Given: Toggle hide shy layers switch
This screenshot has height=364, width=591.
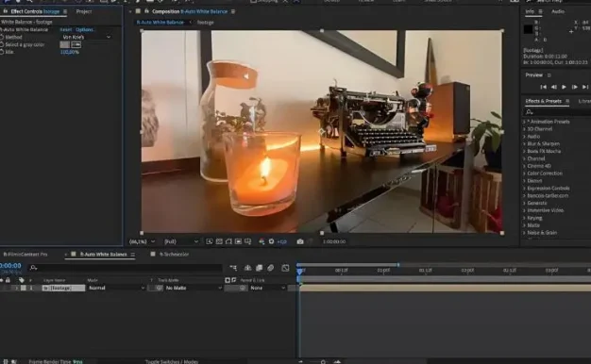Looking at the screenshot, I should [x=247, y=268].
